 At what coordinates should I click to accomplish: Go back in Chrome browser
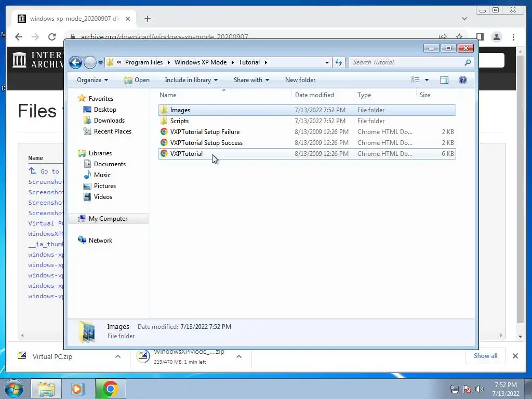[19, 37]
